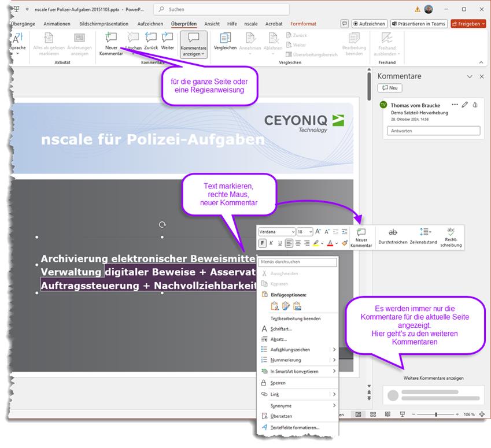The image size is (491, 448).
Task: Open the Bildschirmpräsentation ribbon tab
Action: point(104,24)
